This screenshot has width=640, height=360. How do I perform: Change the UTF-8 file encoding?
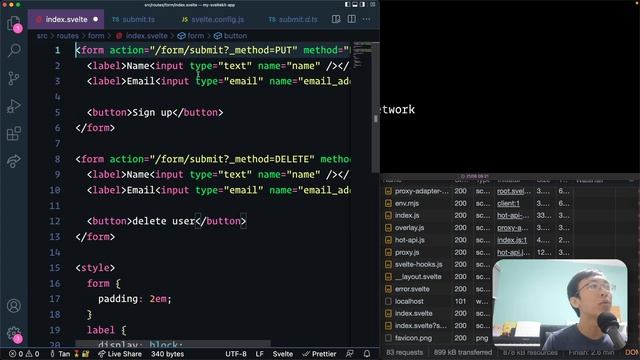pos(236,354)
